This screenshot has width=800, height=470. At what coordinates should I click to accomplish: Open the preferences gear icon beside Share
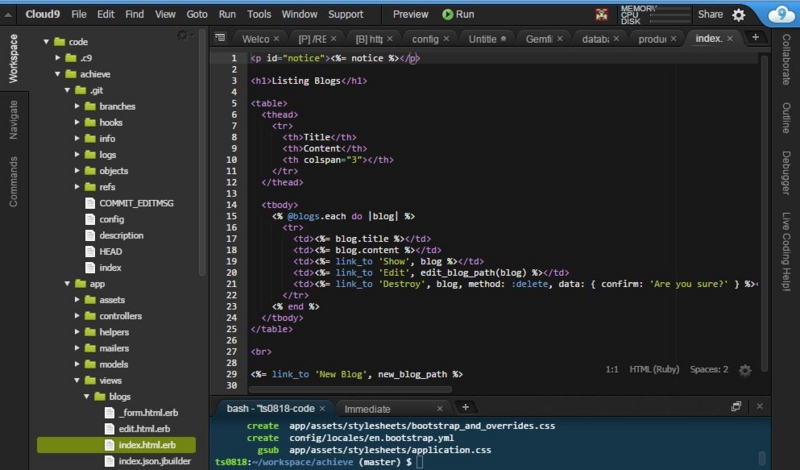tap(739, 15)
